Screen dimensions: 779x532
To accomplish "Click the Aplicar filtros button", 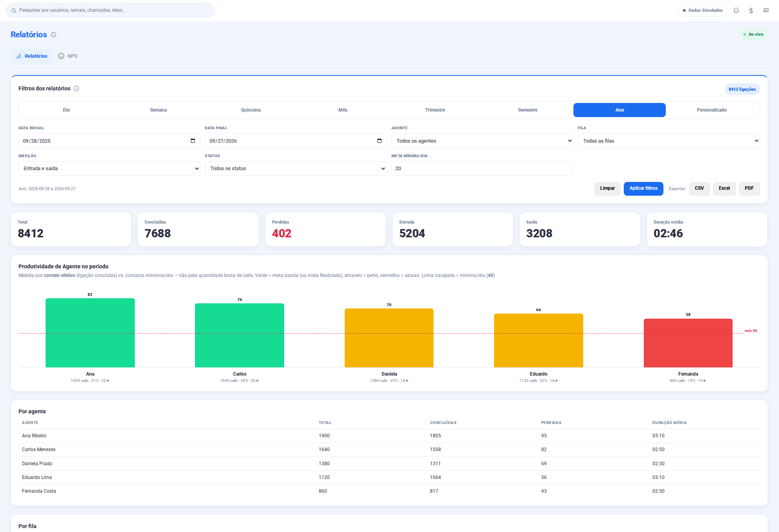I will [x=643, y=189].
